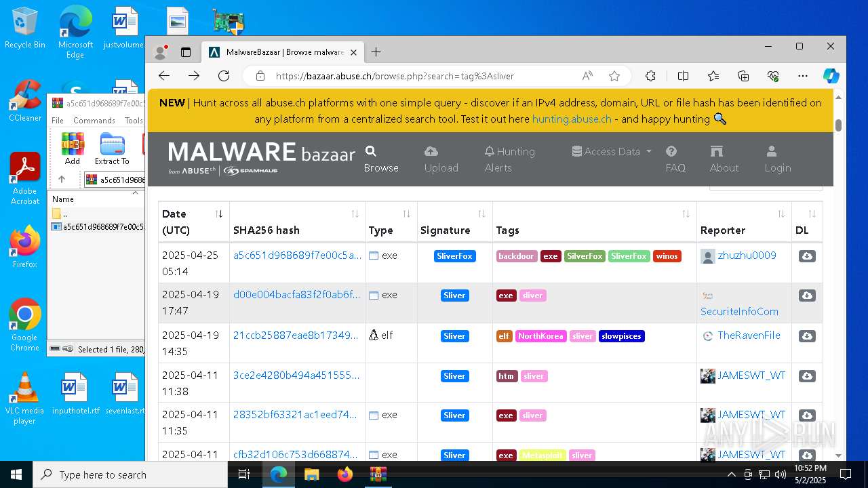Click WinRAR Extract To icon
Screen dimensions: 868x488
tap(112, 148)
